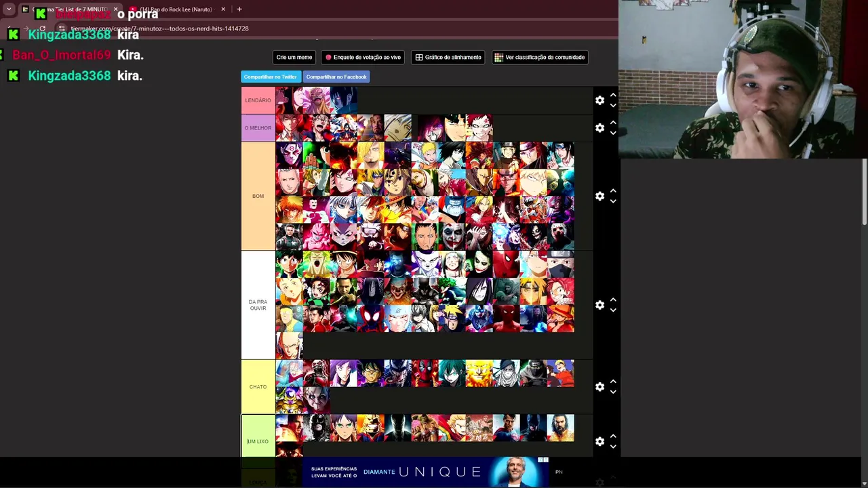Viewport: 868px width, 488px height.
Task: Start Enquete de votação ao vivo
Action: 363,57
